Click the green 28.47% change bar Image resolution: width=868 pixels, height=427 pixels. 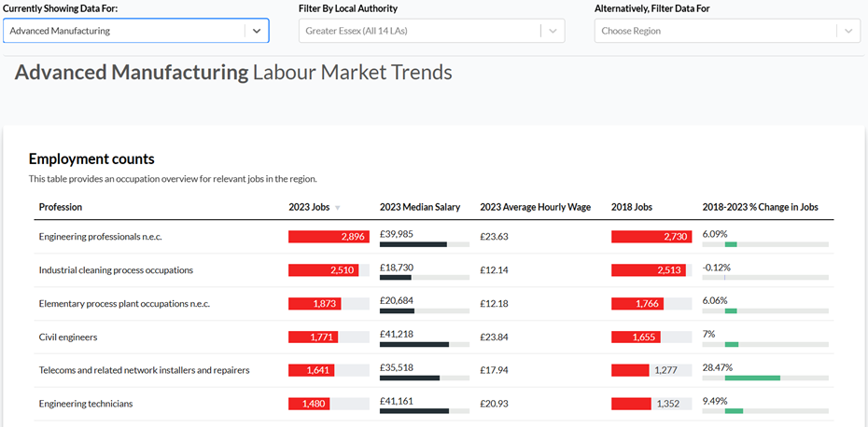[x=751, y=378]
